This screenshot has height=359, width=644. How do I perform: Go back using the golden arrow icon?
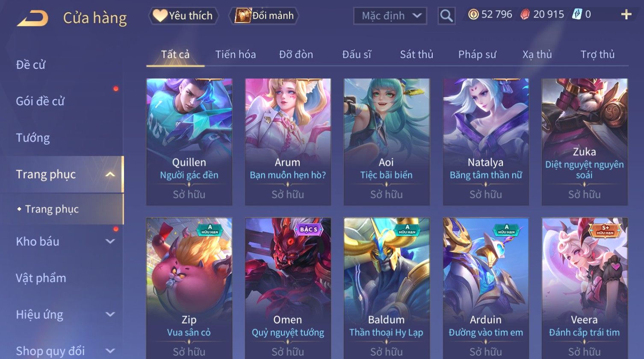point(32,18)
